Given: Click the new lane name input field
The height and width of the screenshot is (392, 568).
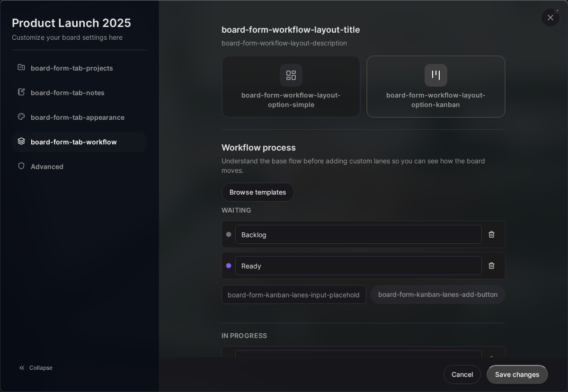Looking at the screenshot, I should pyautogui.click(x=293, y=294).
